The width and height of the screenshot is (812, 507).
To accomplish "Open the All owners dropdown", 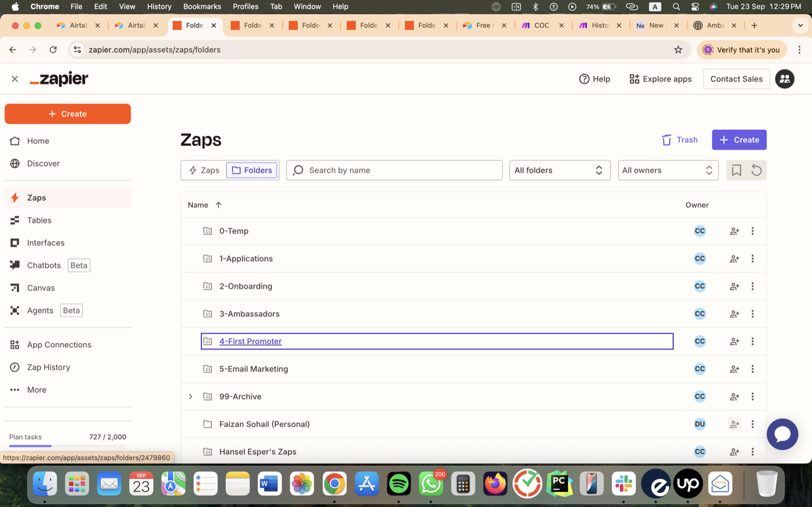I will click(x=668, y=170).
